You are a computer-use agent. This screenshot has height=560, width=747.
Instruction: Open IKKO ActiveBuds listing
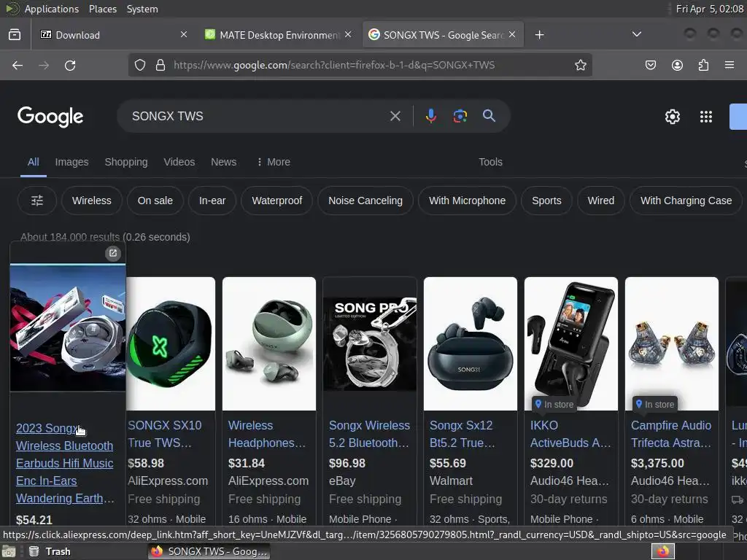(x=570, y=434)
